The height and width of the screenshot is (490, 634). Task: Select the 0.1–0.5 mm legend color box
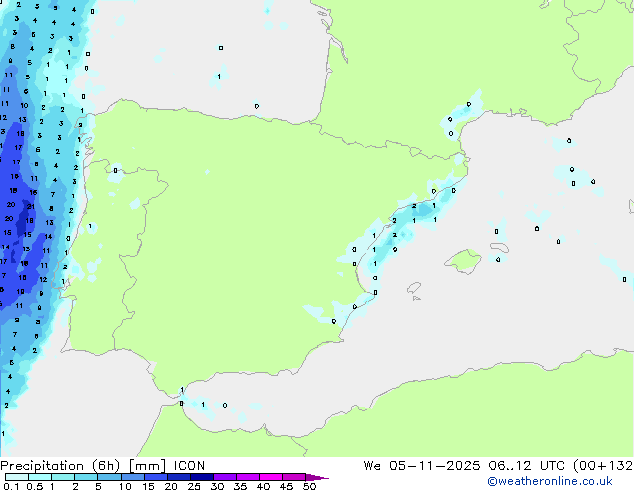[17, 477]
